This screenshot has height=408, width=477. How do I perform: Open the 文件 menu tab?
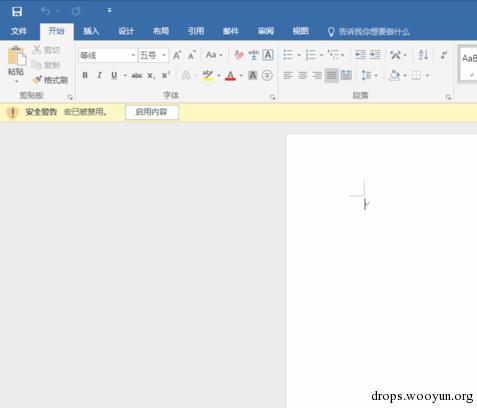pyautogui.click(x=19, y=31)
